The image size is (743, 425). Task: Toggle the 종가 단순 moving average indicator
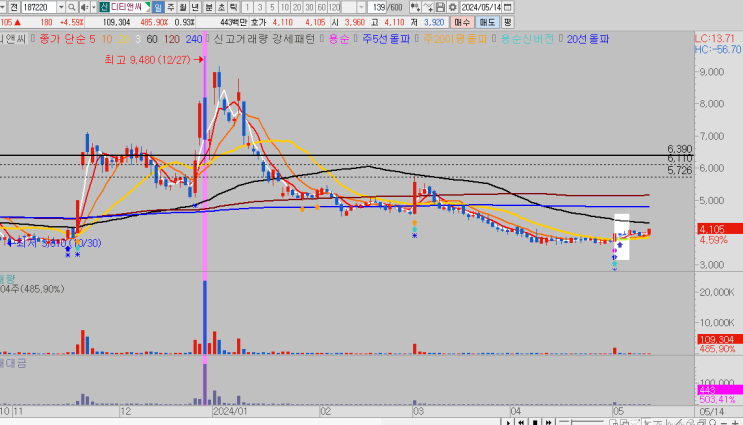[x=67, y=39]
